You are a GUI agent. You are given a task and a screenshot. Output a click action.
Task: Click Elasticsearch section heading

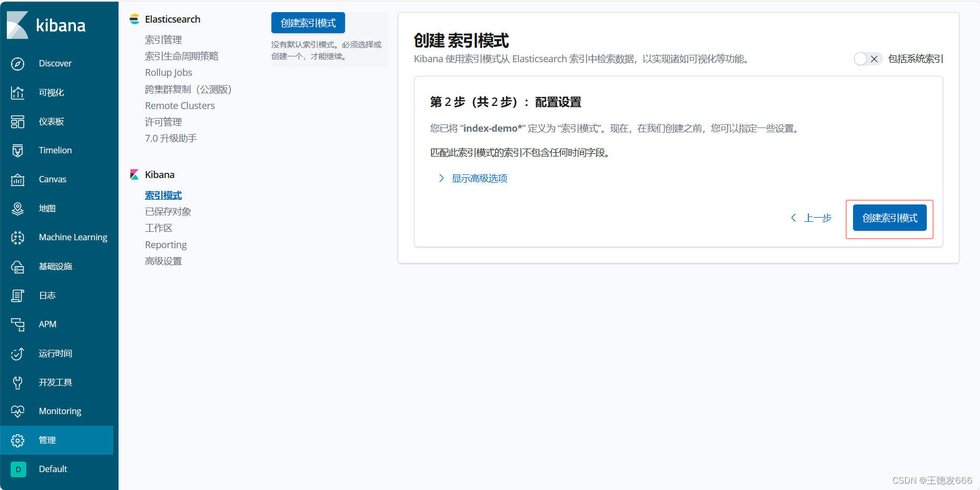tap(172, 19)
